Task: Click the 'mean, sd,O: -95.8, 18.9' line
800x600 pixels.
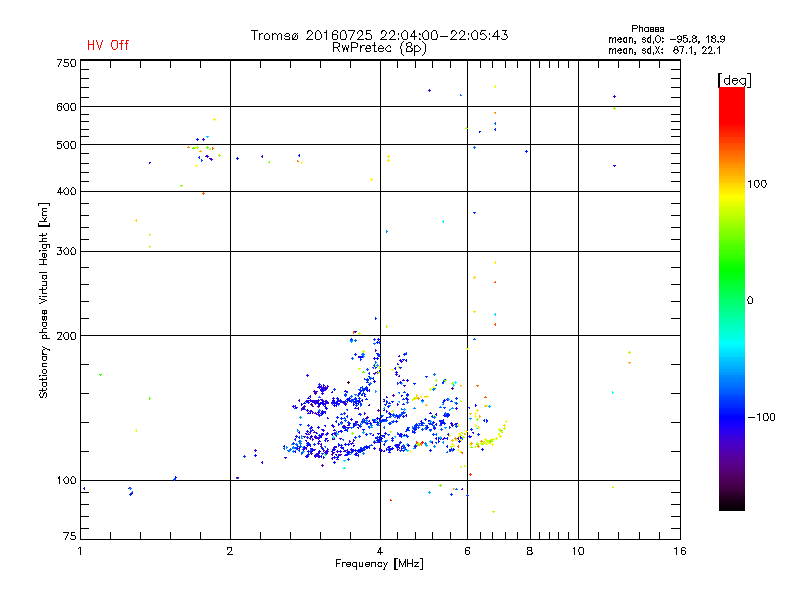Action: tap(666, 39)
